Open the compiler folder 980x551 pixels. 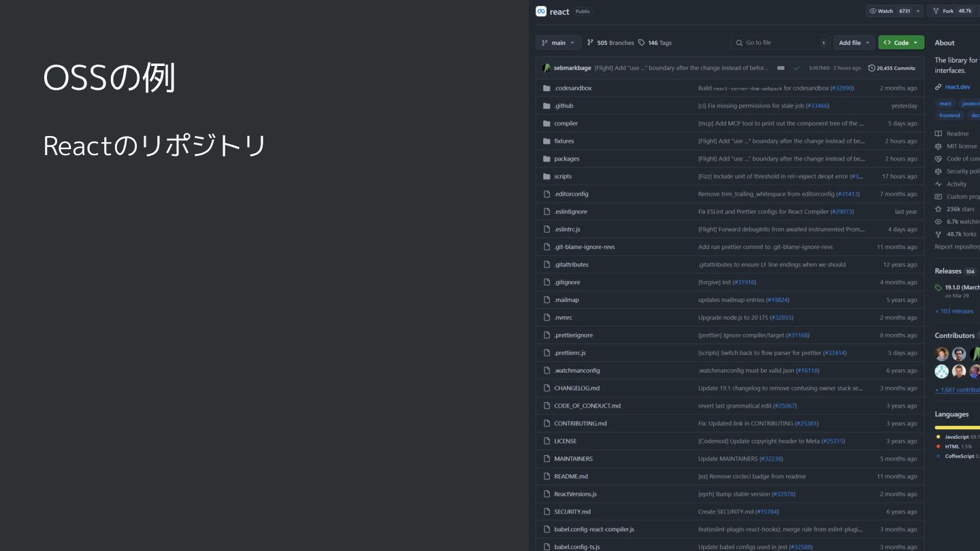pyautogui.click(x=566, y=124)
